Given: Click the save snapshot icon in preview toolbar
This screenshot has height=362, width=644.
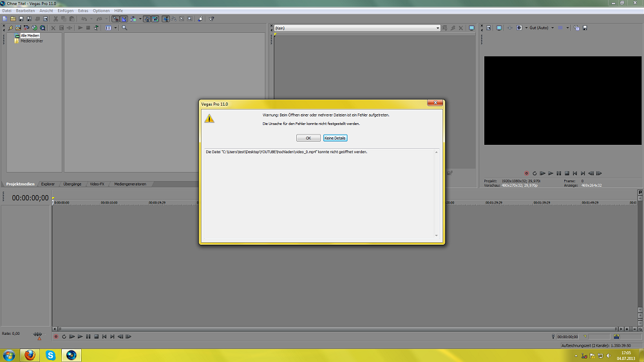Looking at the screenshot, I should (585, 28).
